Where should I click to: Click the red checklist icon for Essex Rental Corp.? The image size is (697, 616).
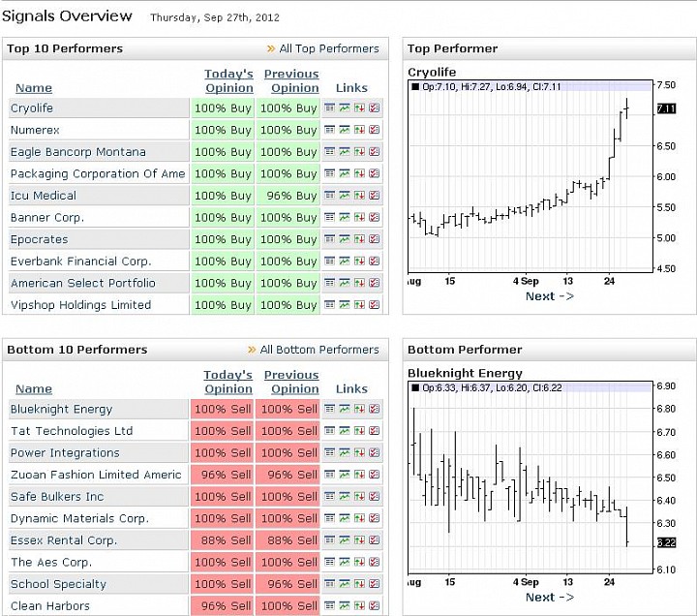click(x=375, y=539)
